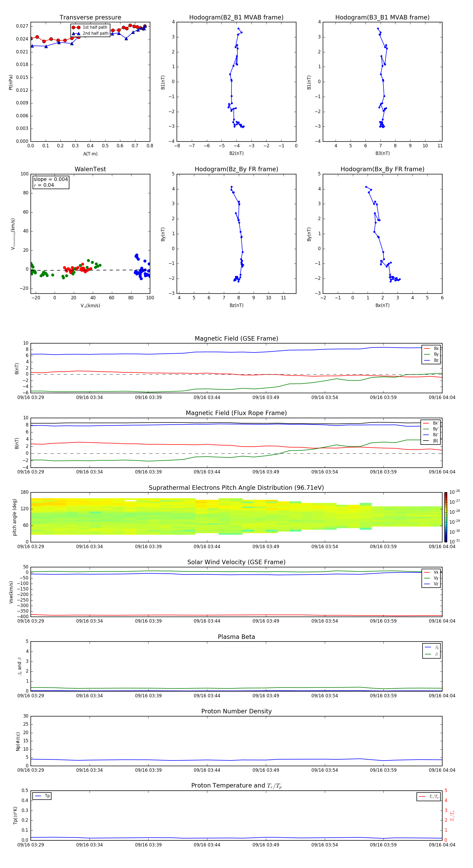Click the 'A(T·m)' axis label
This screenshot has width=473, height=868.
pos(90,154)
